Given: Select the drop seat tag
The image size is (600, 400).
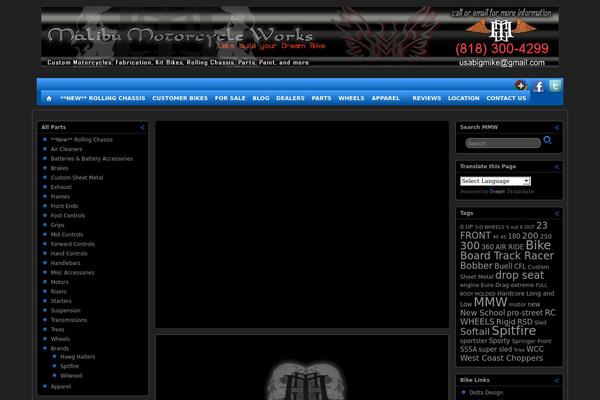Looking at the screenshot, I should tap(519, 275).
